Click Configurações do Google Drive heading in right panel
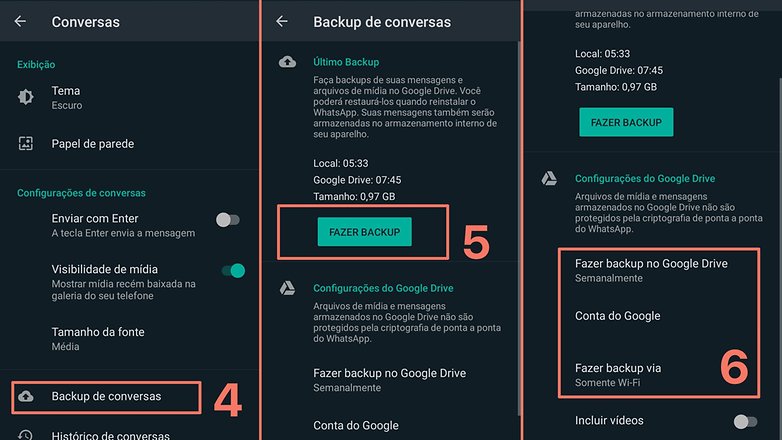Viewport: 782px width, 440px height. click(645, 179)
